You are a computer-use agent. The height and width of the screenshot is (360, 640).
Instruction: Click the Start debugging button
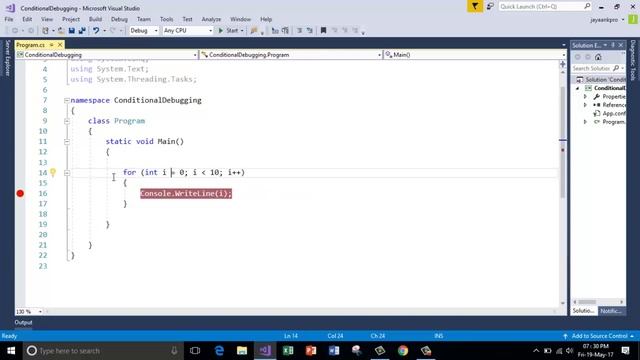coord(229,31)
